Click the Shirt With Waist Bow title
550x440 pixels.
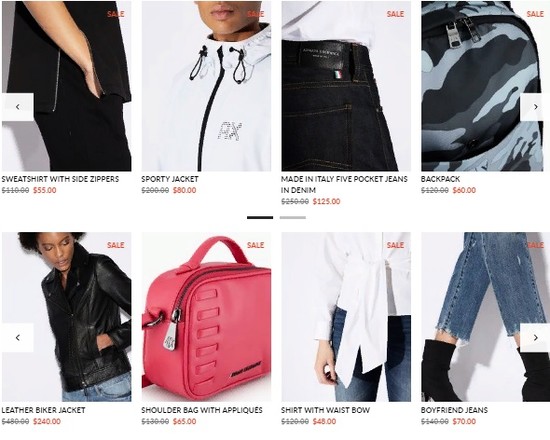coord(325,410)
